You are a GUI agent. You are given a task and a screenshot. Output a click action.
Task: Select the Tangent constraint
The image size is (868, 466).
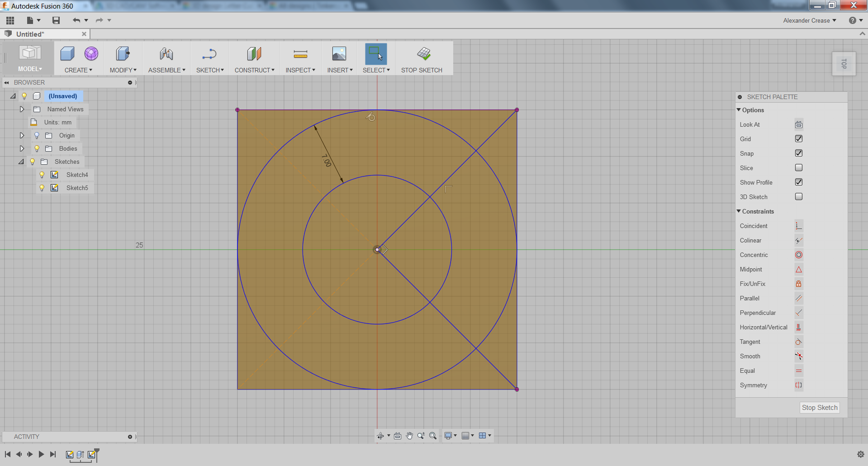(x=798, y=342)
